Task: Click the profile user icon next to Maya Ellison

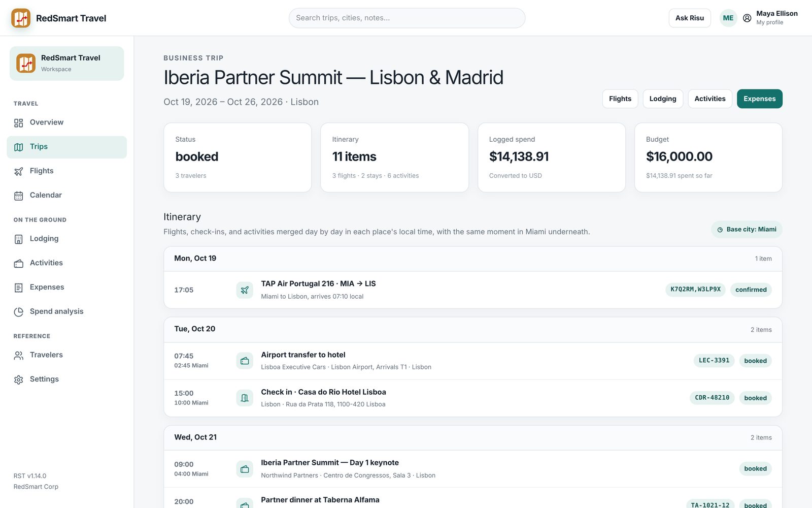Action: 747,18
